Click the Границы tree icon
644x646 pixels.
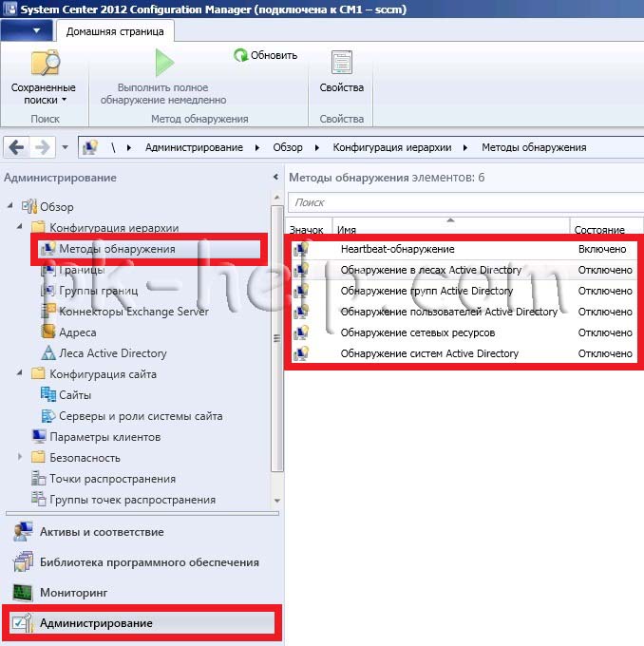[48, 270]
